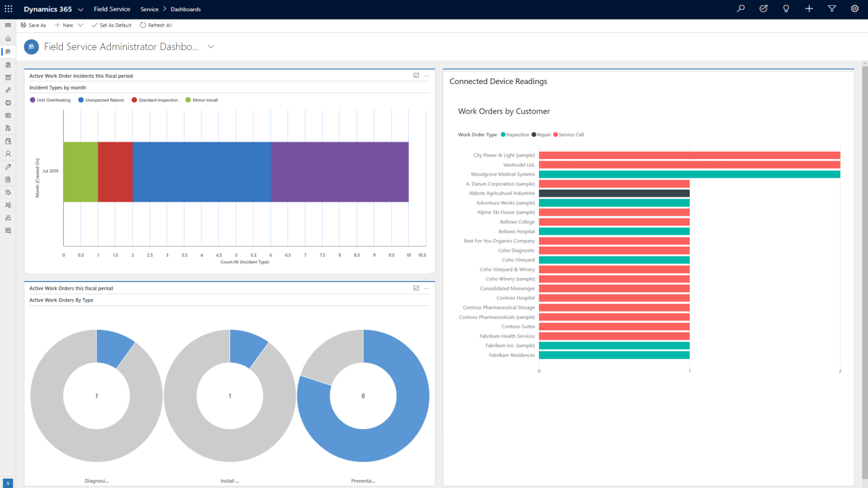Click the plus quick create icon
This screenshot has width=868, height=488.
pyautogui.click(x=809, y=9)
